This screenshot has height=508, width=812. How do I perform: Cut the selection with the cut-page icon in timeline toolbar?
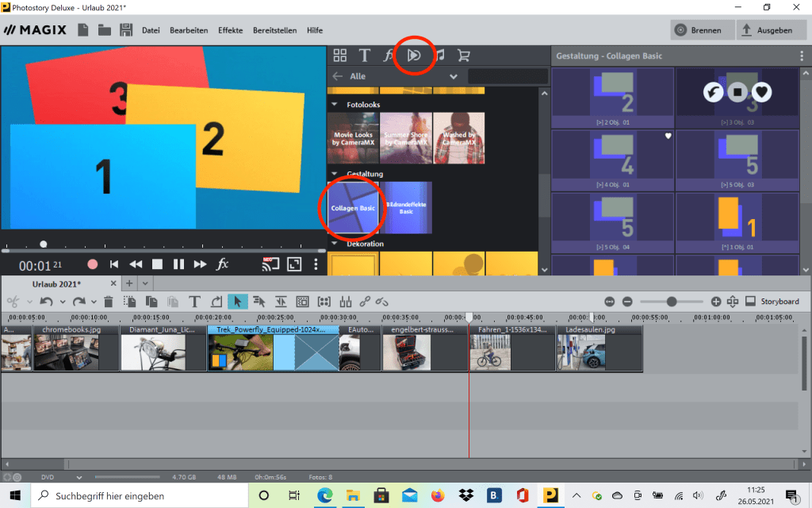pos(129,302)
